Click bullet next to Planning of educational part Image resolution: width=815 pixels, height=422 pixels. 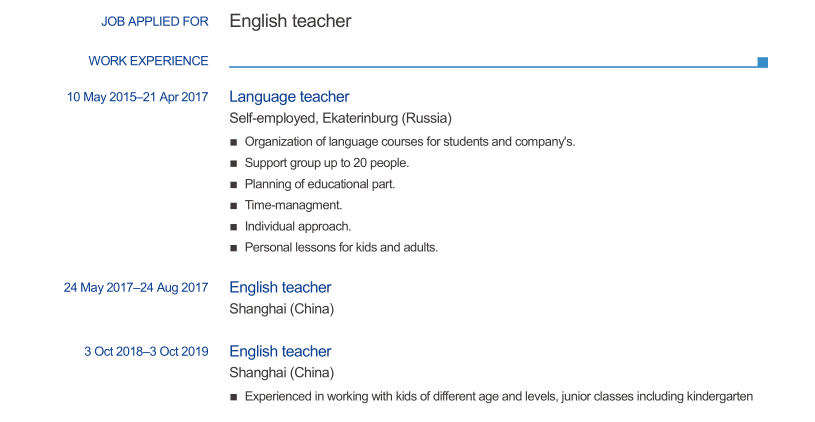[x=234, y=185]
